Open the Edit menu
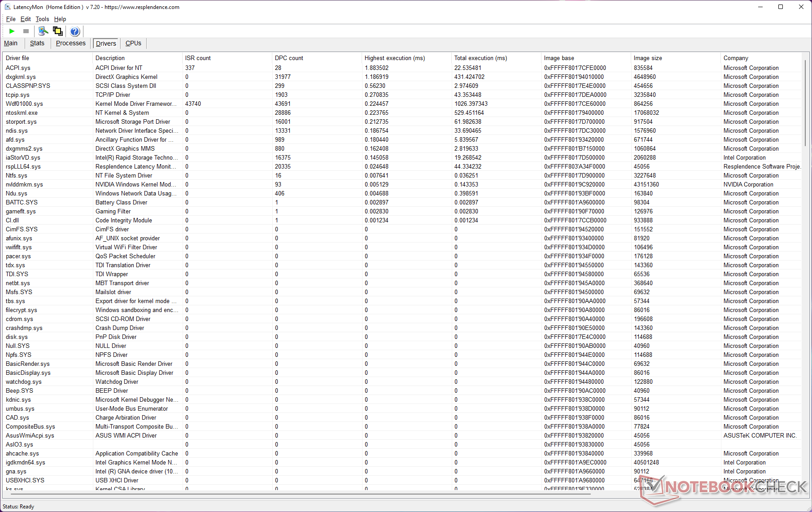The width and height of the screenshot is (812, 512). [26, 19]
